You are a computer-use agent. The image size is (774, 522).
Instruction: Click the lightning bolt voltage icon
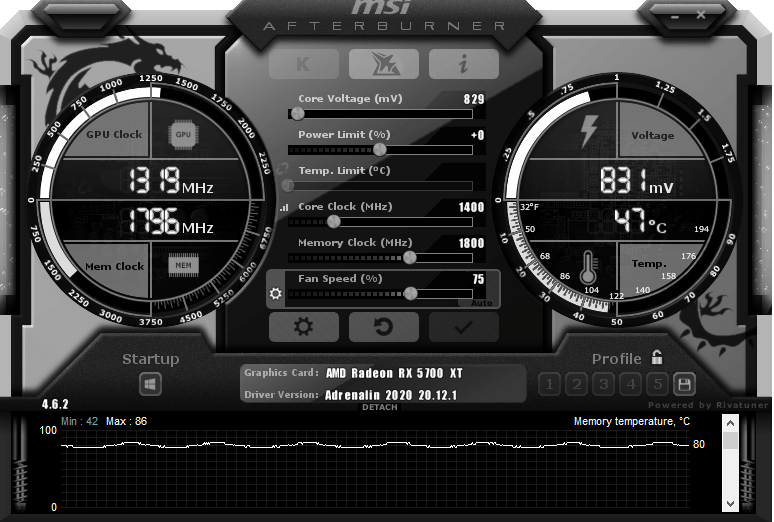click(x=589, y=131)
